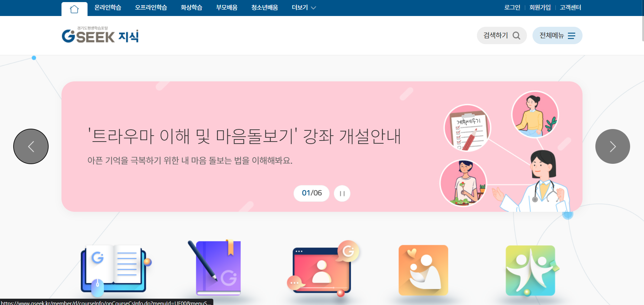The image size is (644, 305).
Task: Click the GSEEK 지식 logo
Action: click(100, 35)
